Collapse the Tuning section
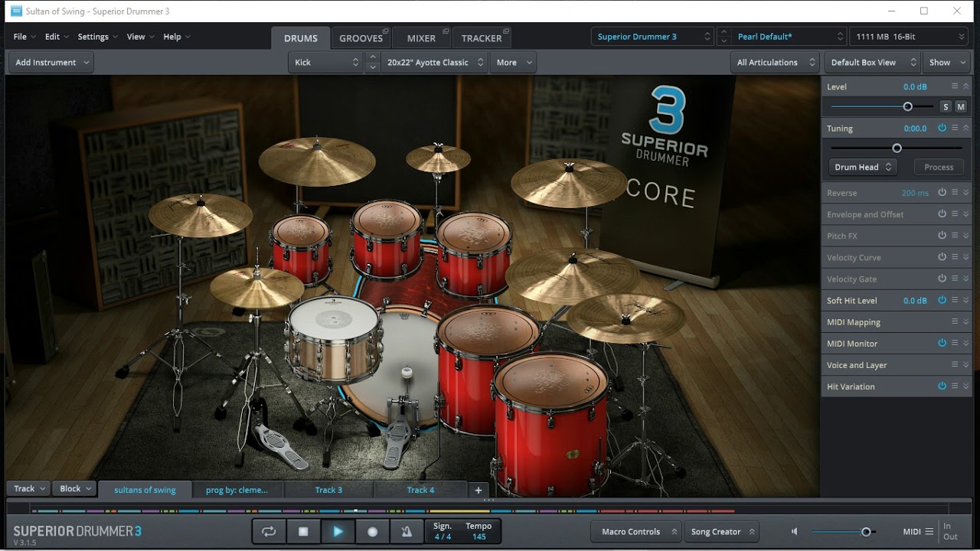The height and width of the screenshot is (551, 980). click(966, 128)
